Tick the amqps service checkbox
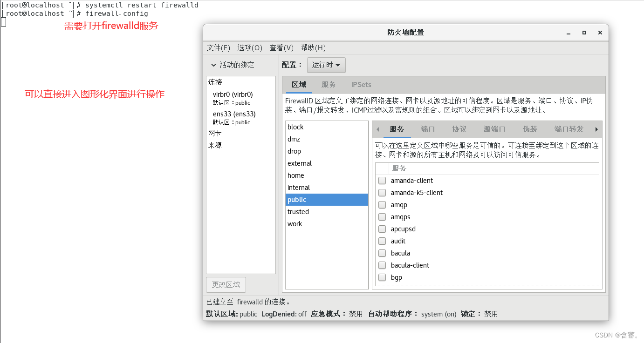This screenshot has width=644, height=343. point(382,217)
